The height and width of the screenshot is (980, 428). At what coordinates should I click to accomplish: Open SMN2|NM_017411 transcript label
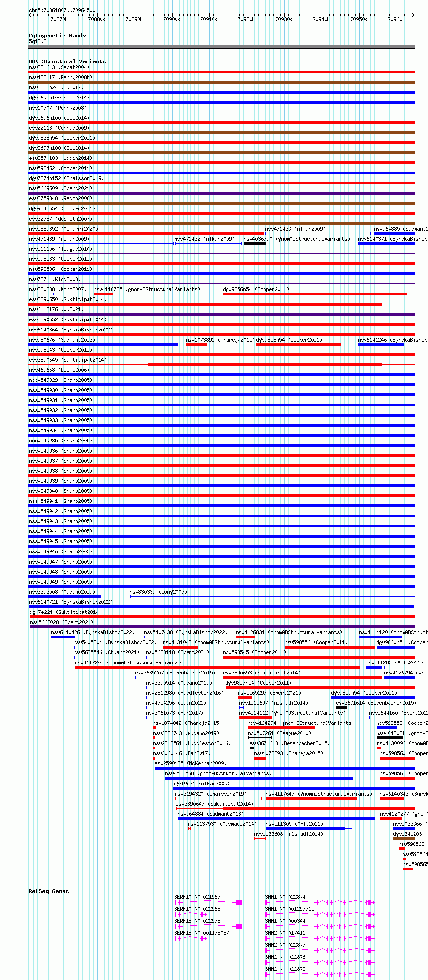pyautogui.click(x=286, y=933)
